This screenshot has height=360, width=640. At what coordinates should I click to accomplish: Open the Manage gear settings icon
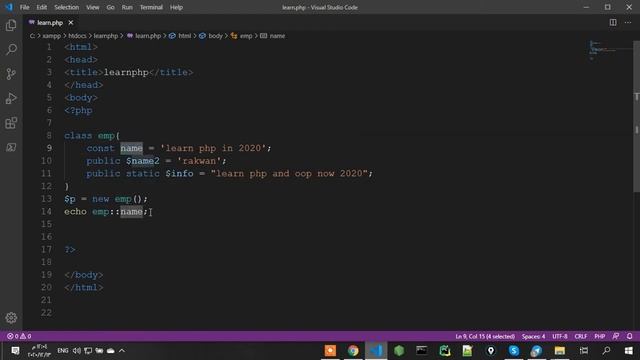11,318
